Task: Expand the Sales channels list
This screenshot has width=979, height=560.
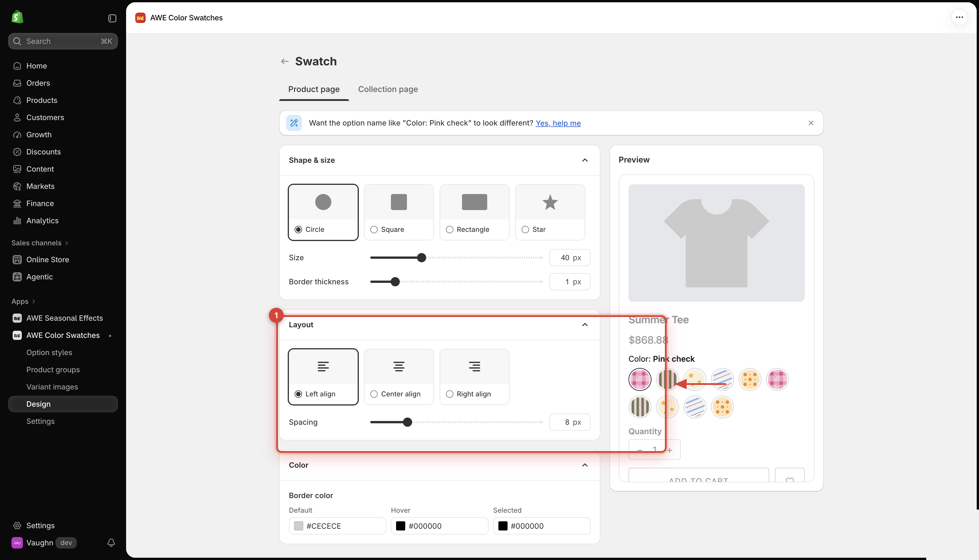Action: click(40, 243)
